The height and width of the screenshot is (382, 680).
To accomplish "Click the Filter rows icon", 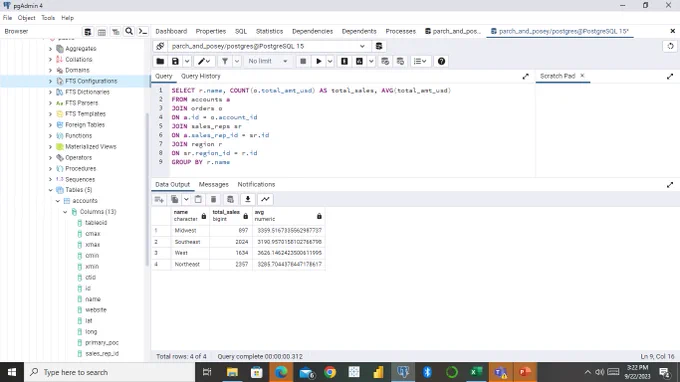I will pos(225,61).
